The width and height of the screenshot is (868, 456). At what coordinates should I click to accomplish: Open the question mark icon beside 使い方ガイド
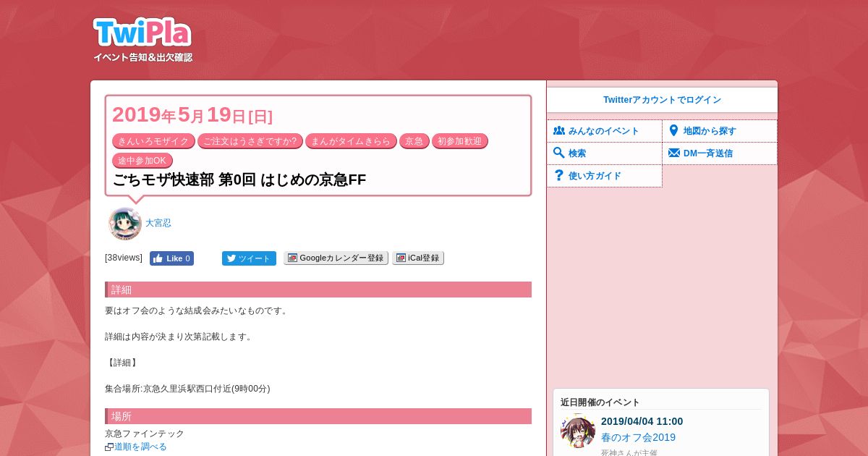coord(558,175)
